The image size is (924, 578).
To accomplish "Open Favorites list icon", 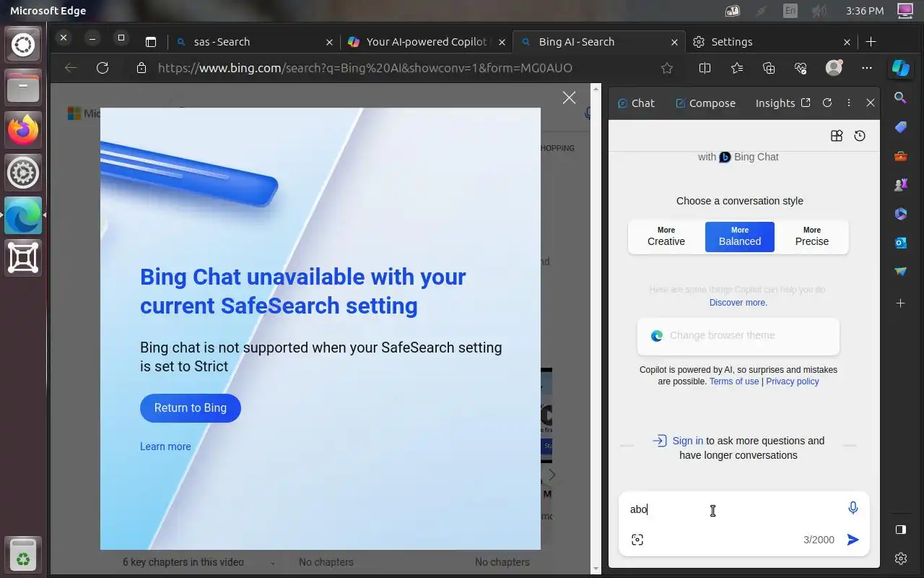I will click(x=736, y=68).
